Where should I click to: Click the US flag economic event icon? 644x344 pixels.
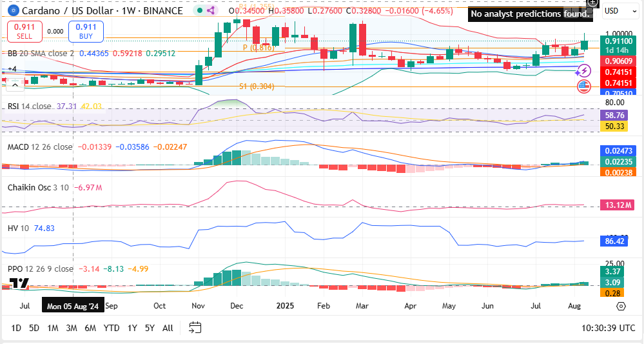[584, 86]
